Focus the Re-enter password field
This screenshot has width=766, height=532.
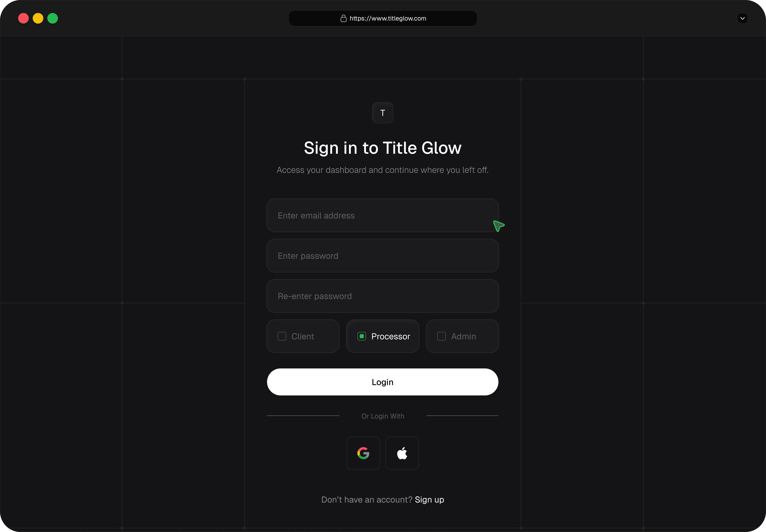point(383,296)
